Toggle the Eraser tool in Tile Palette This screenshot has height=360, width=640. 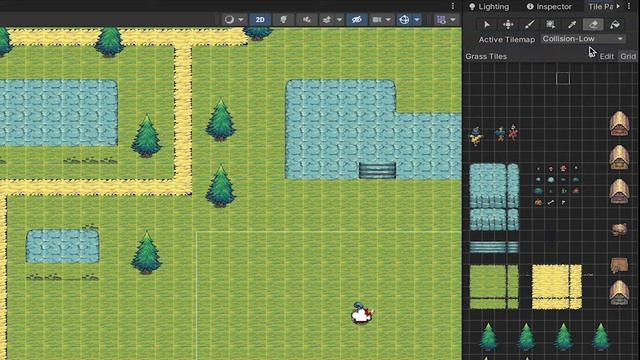(593, 25)
